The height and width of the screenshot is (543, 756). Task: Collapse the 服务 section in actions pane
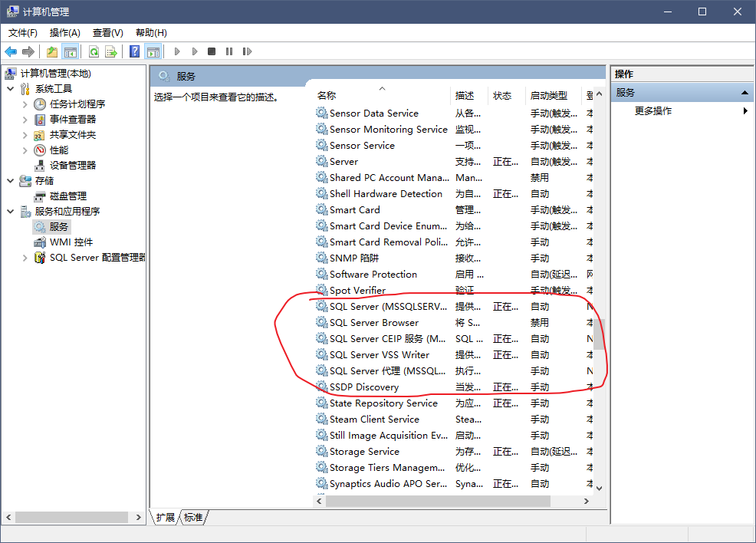coord(744,93)
